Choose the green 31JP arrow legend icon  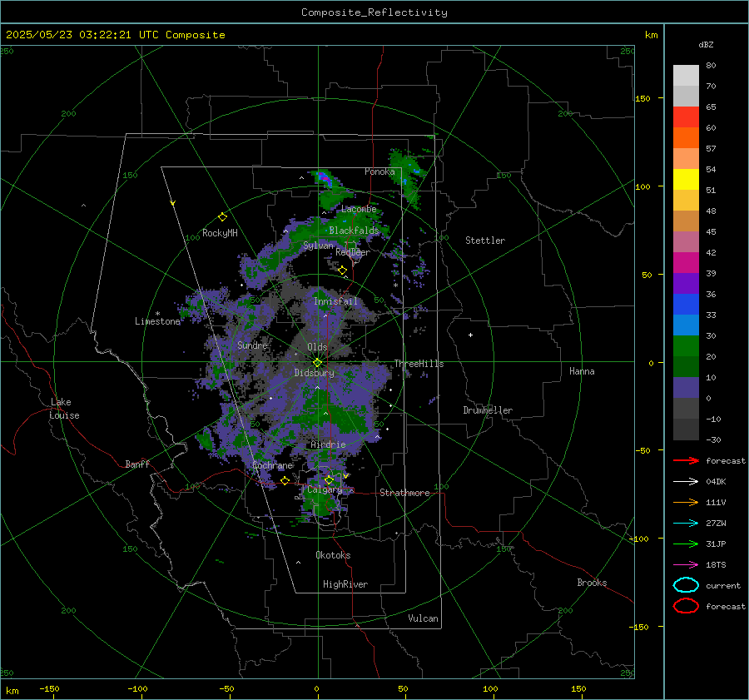click(x=686, y=544)
